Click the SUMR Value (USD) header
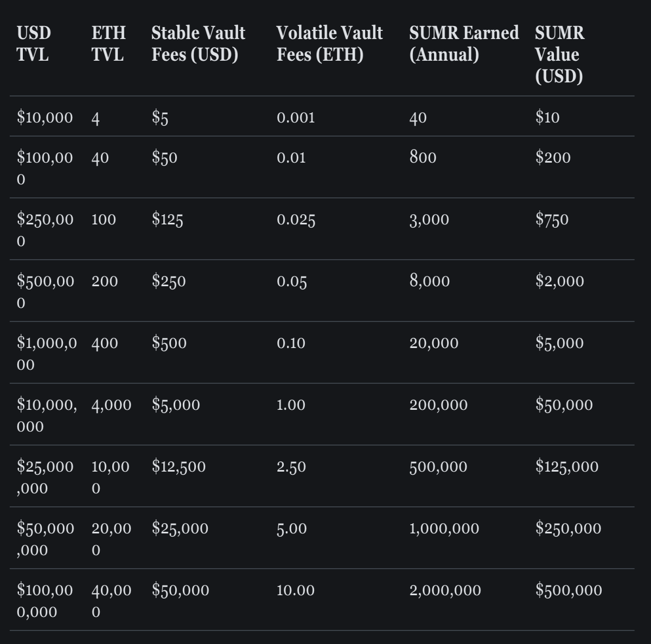This screenshot has height=644, width=651. (560, 54)
